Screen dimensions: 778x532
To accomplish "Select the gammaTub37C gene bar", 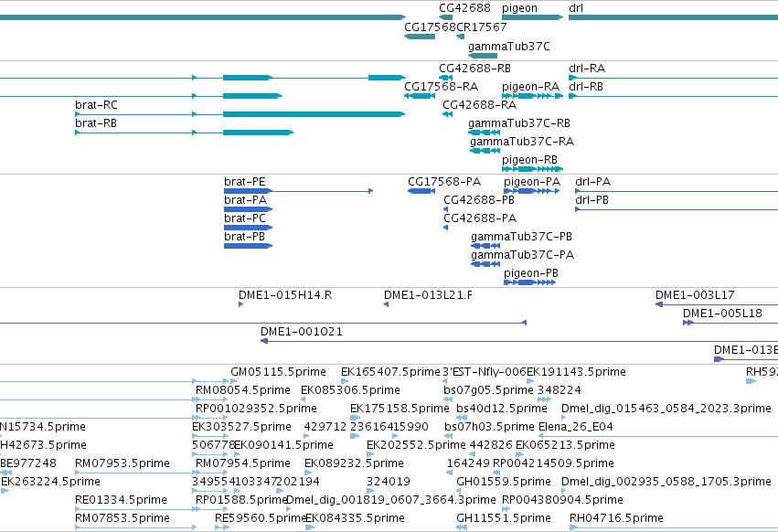I will 483,56.
